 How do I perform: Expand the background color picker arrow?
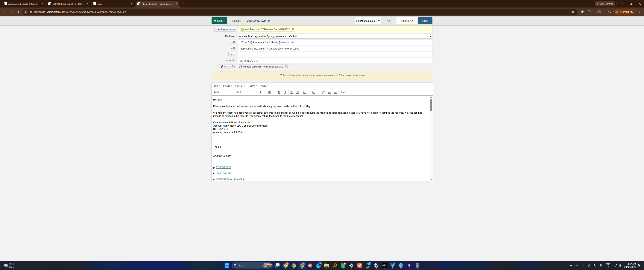click(274, 92)
